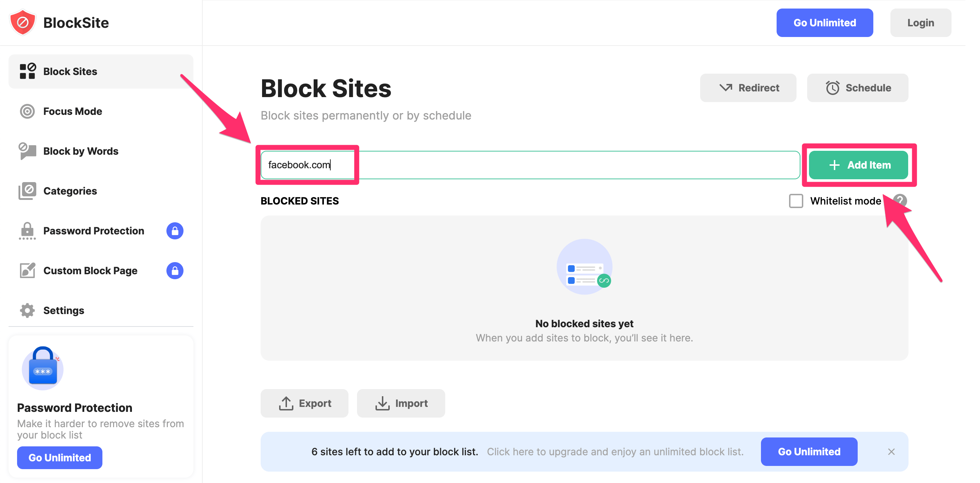
Task: Click the site URL input field
Action: [530, 165]
